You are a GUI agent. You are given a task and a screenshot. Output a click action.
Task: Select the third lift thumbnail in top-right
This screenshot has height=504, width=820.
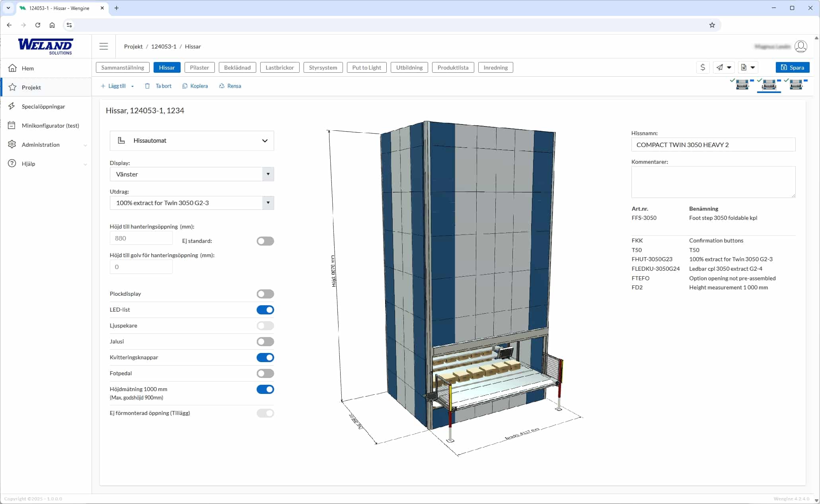pos(796,84)
